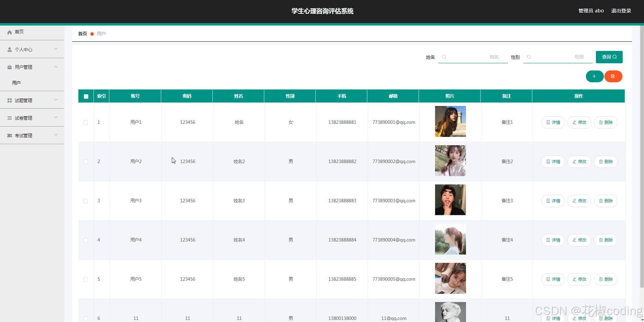Check the checkbox for row 1 用户1
Screen dimensions: 644x322
click(x=86, y=122)
